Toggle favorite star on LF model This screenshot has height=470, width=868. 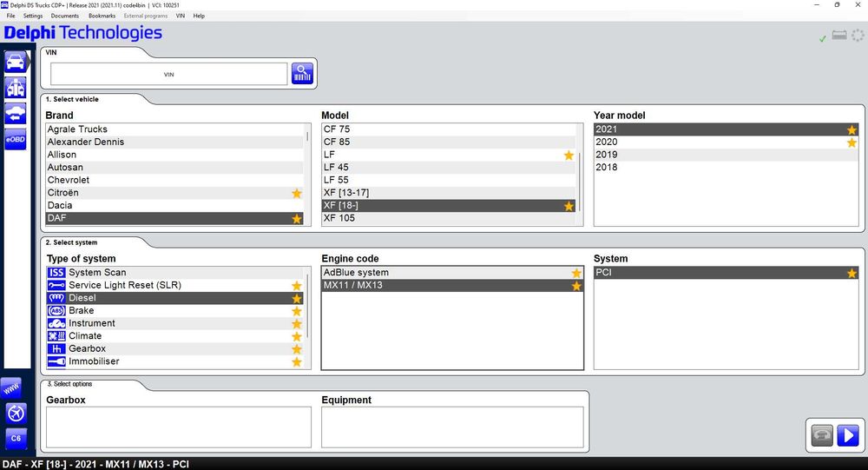tap(569, 156)
